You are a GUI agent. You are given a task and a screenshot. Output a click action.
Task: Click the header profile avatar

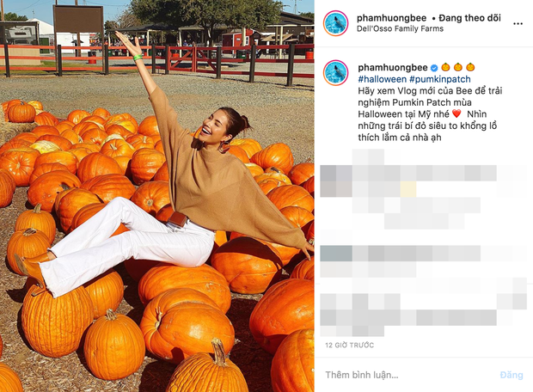(x=335, y=23)
